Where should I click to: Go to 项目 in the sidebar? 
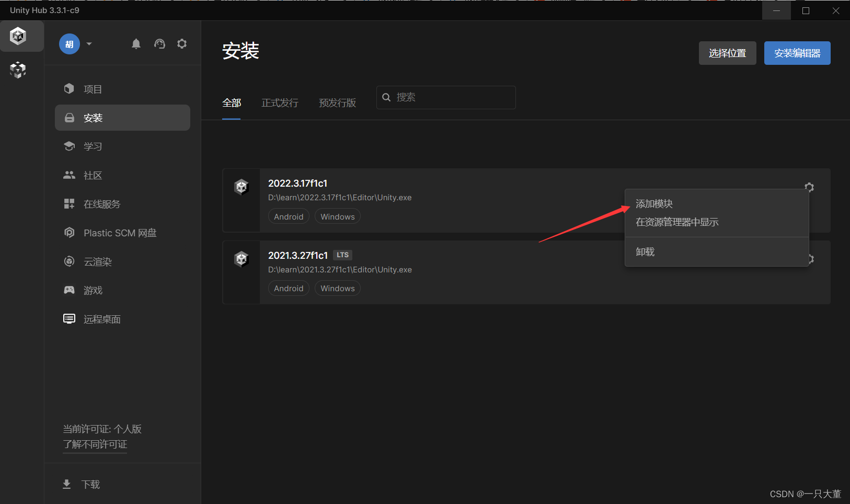coord(122,89)
